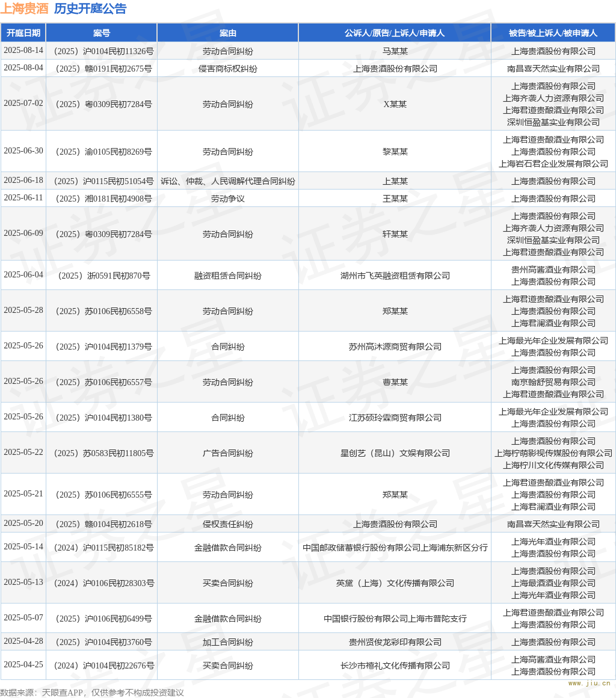Click the 被告/被上诉人/被申请人 column header
The height and width of the screenshot is (698, 616).
(553, 33)
